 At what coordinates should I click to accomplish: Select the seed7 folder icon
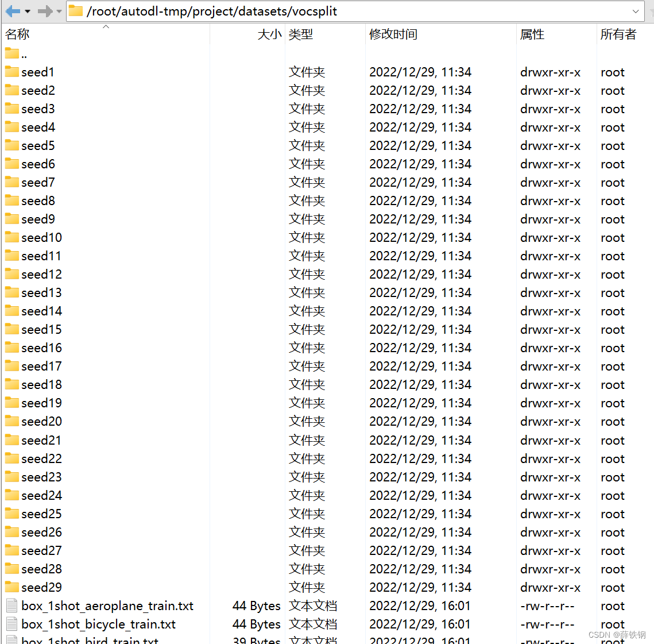pos(12,182)
